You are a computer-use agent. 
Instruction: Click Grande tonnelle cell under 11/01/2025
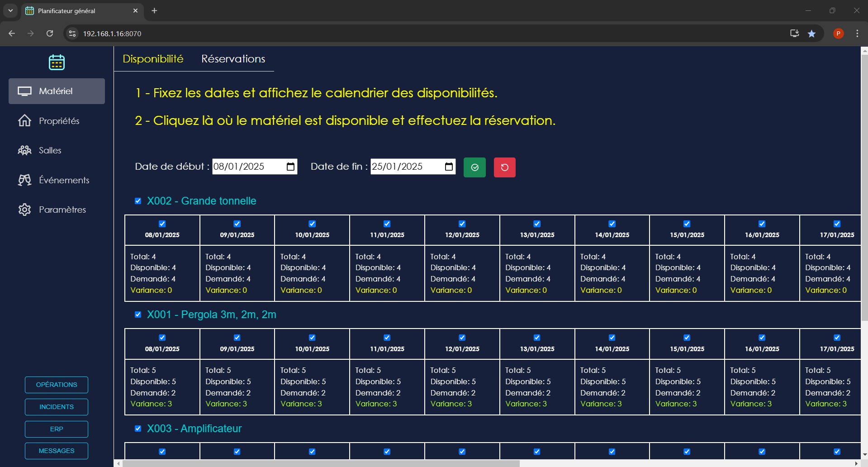pos(387,273)
